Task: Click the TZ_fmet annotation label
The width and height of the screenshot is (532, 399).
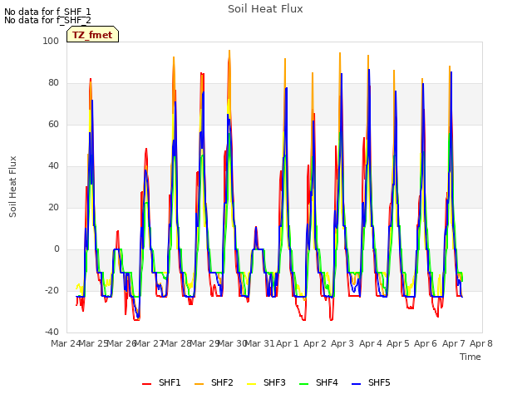Action: (x=92, y=35)
